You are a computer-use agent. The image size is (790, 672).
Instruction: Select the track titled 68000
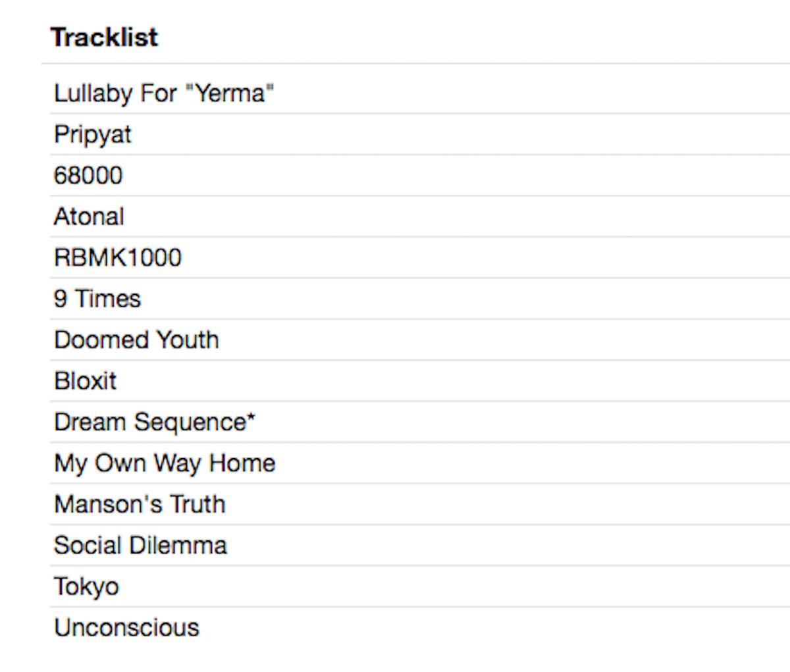pos(88,176)
